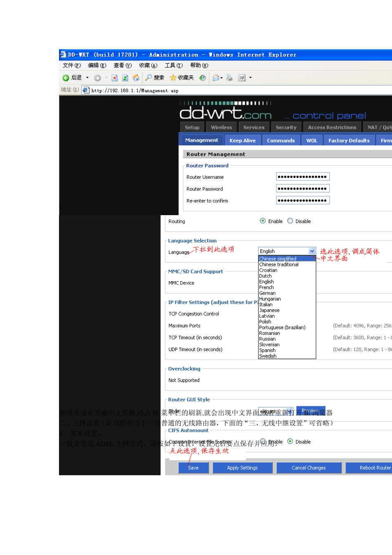
Task: Pick Japanese in the language list
Action: 269,310
